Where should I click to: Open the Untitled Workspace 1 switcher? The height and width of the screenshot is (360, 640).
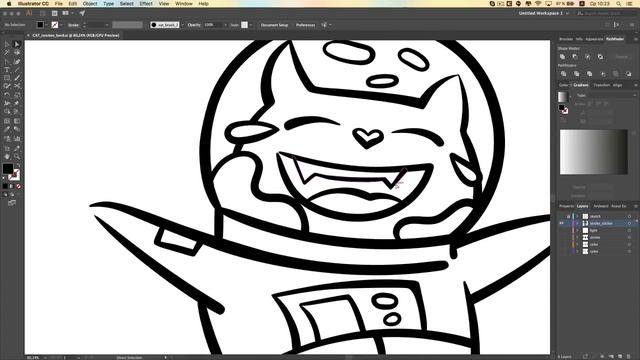pyautogui.click(x=544, y=13)
